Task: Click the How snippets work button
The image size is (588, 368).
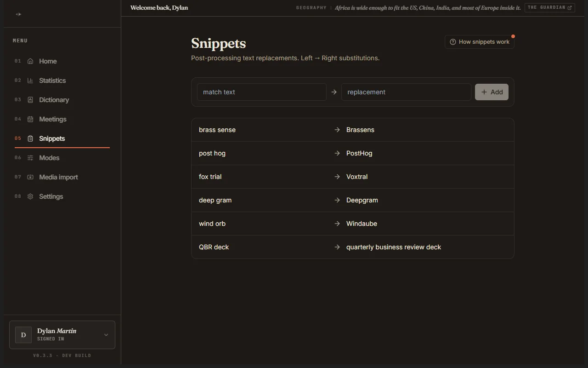Action: (x=480, y=42)
